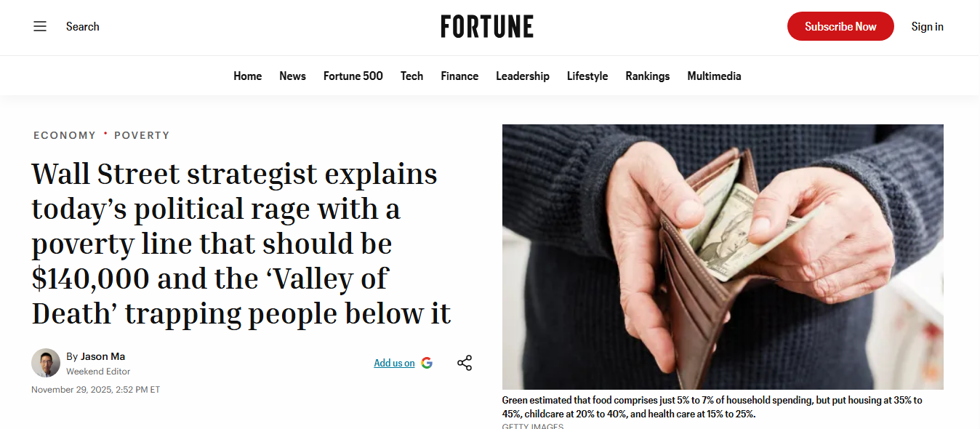Go to the Multimedia section
Screen dimensions: 980x429
click(714, 76)
